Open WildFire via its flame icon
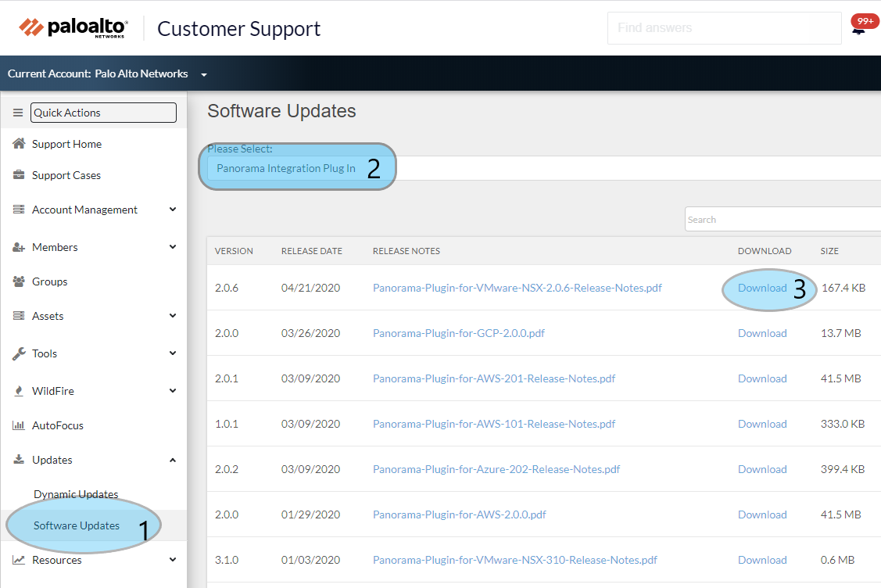881x588 pixels. click(17, 391)
